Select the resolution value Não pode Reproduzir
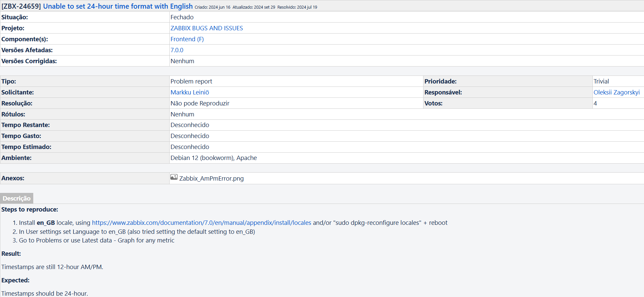644x297 pixels. pyautogui.click(x=200, y=103)
